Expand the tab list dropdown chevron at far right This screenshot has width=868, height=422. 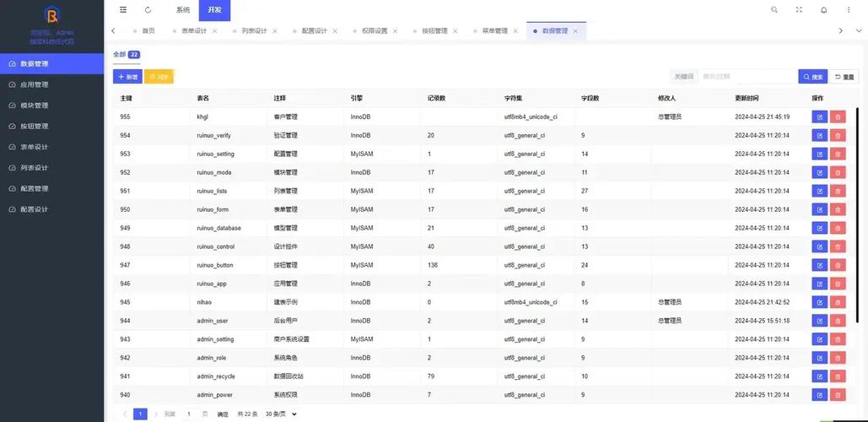coord(858,30)
